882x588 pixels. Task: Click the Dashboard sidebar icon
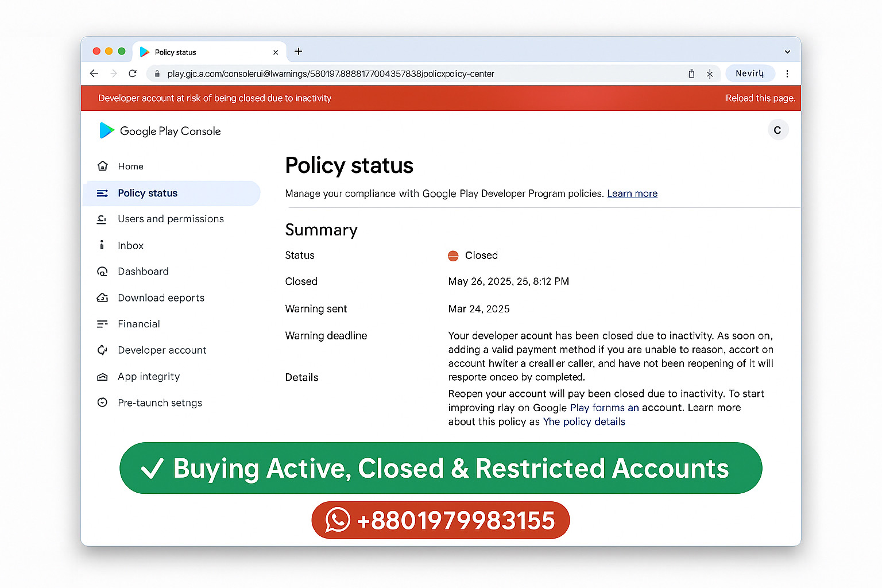[x=102, y=272]
